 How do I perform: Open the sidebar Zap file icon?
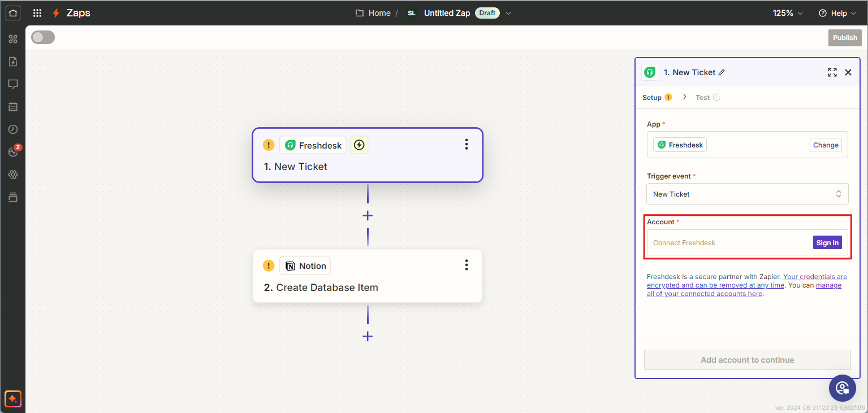(13, 62)
